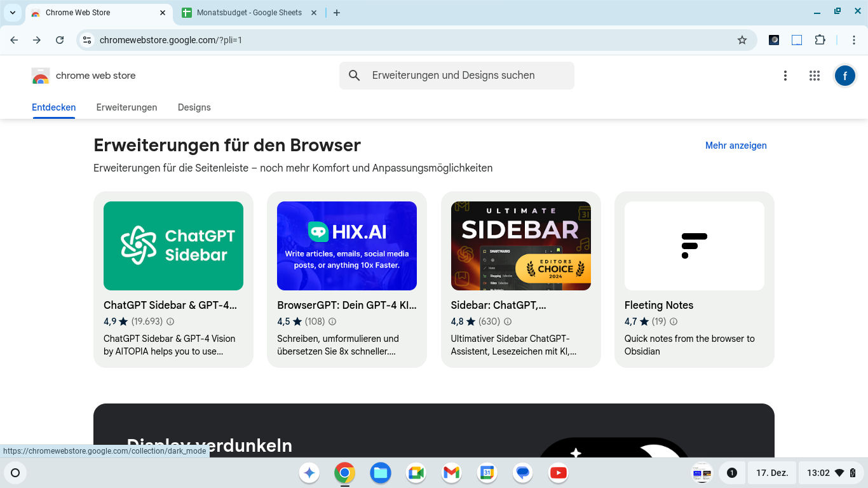Focus the Erweiterungen und Designs search field
Viewport: 868px width, 488px height.
(457, 76)
